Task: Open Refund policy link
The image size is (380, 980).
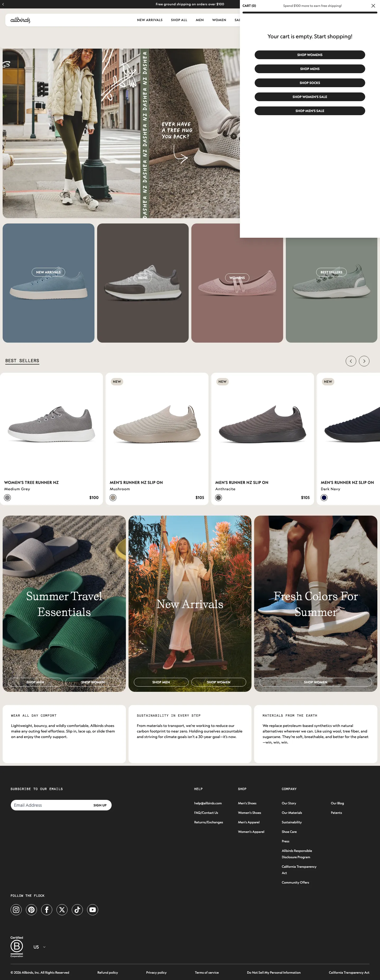Action: pos(108,972)
